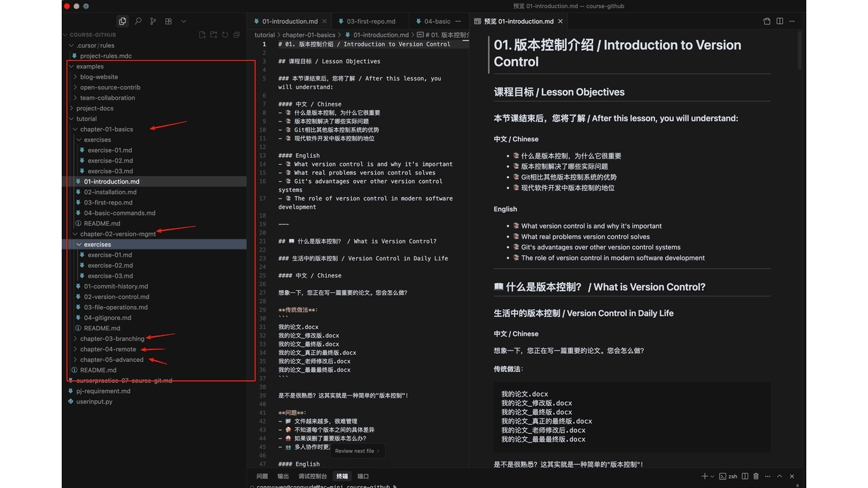Screen dimensions: 868x488
Task: Switch to the 终端 panel tab
Action: click(342, 476)
